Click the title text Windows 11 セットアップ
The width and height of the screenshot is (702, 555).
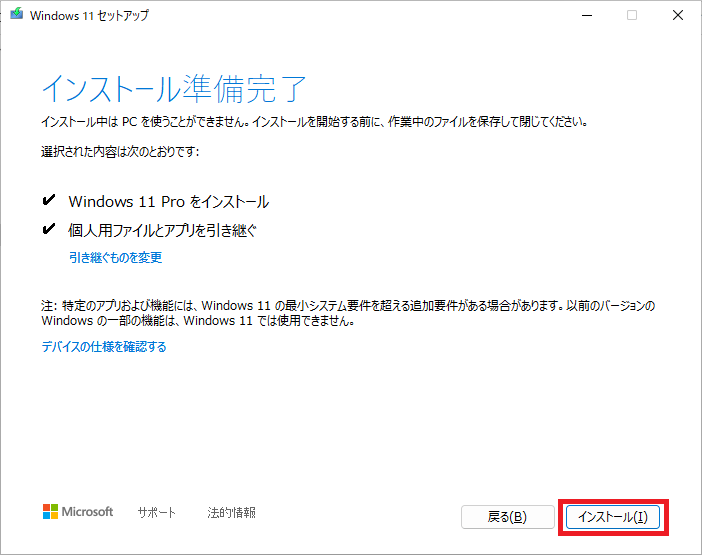[x=89, y=16]
